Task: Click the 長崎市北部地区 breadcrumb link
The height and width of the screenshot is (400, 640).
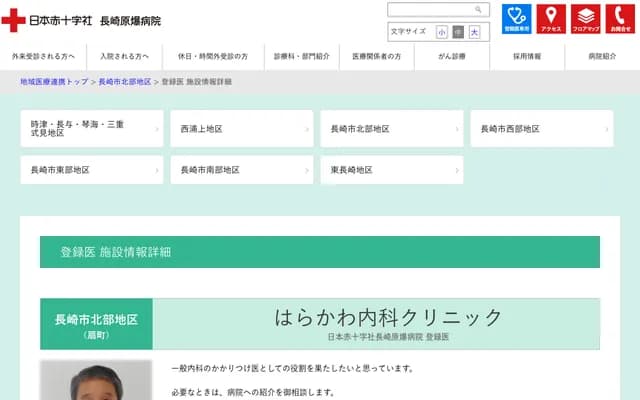Action: (x=125, y=81)
